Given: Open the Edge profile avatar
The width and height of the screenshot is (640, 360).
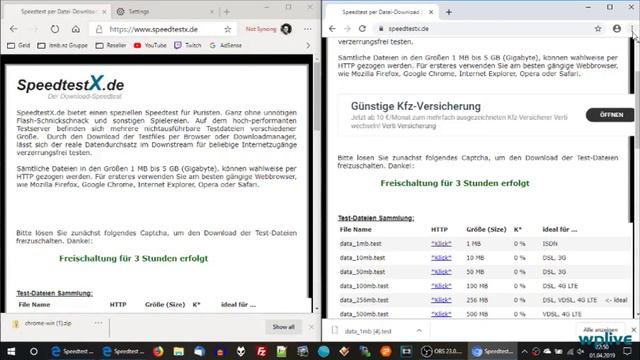Looking at the screenshot, I should click(286, 29).
